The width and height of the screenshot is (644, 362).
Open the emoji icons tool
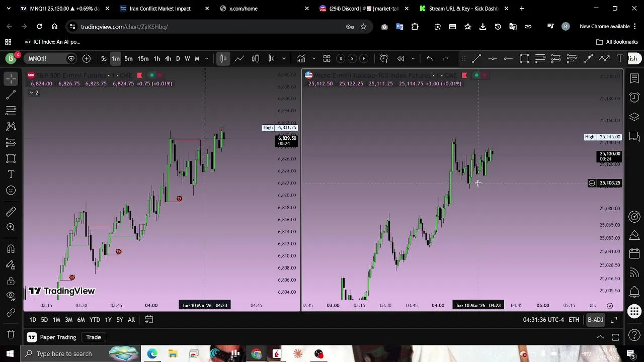11,191
